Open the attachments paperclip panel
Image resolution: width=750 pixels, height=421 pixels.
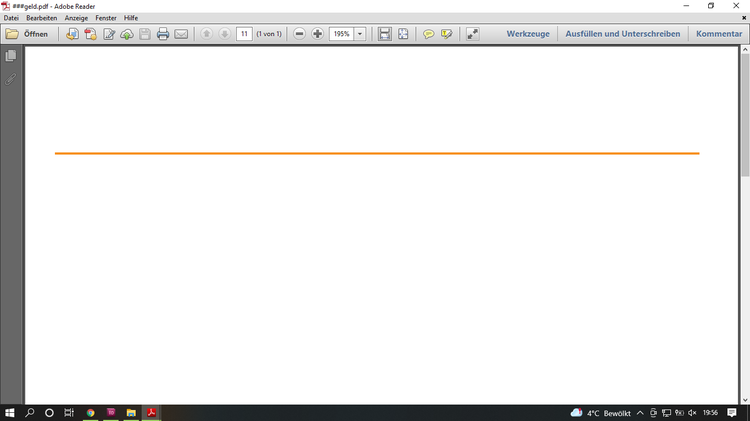[x=11, y=78]
